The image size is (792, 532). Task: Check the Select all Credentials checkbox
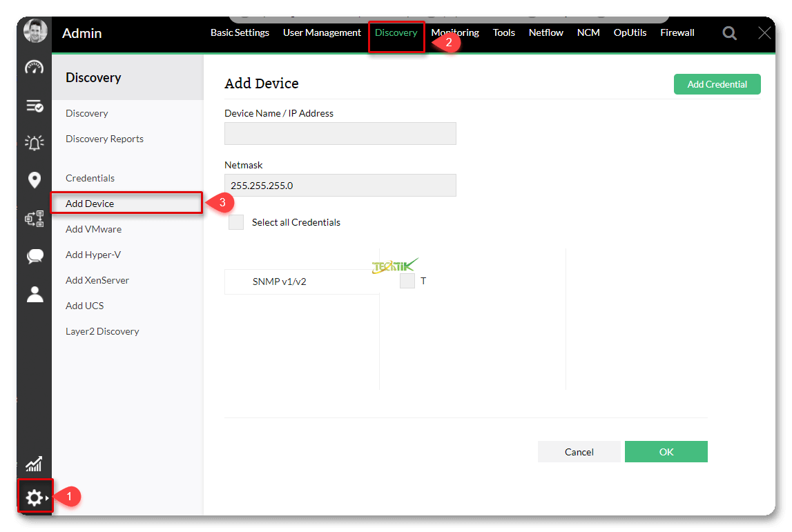pyautogui.click(x=236, y=222)
